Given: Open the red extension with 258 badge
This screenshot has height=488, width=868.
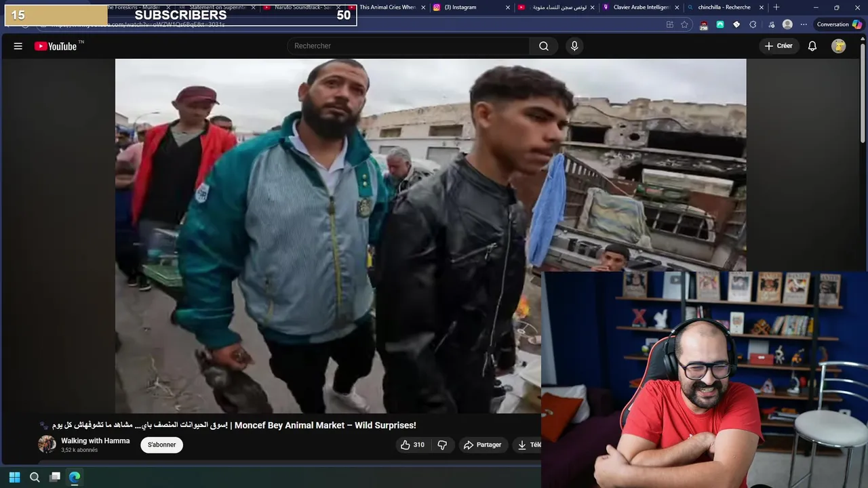Looking at the screenshot, I should click(704, 24).
